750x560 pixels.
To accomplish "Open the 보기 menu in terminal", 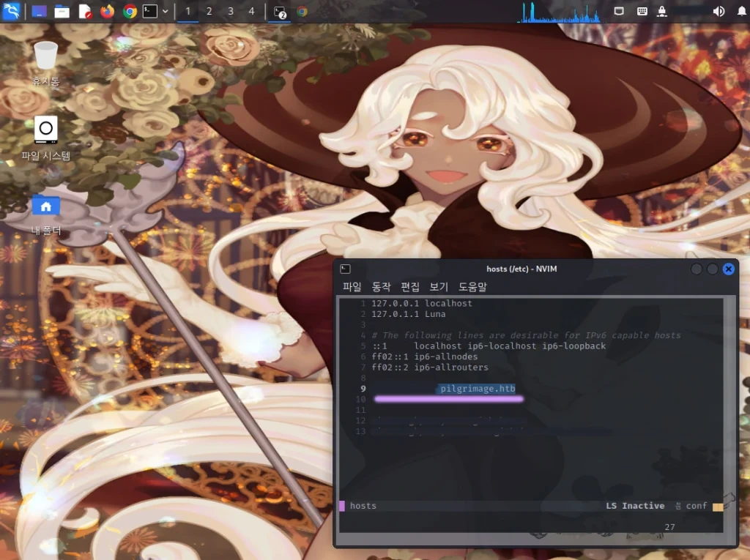I will point(439,286).
